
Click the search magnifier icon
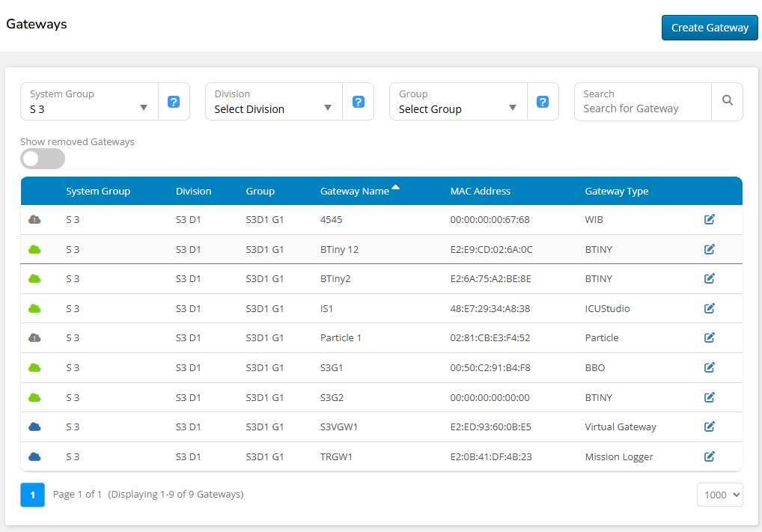click(727, 101)
